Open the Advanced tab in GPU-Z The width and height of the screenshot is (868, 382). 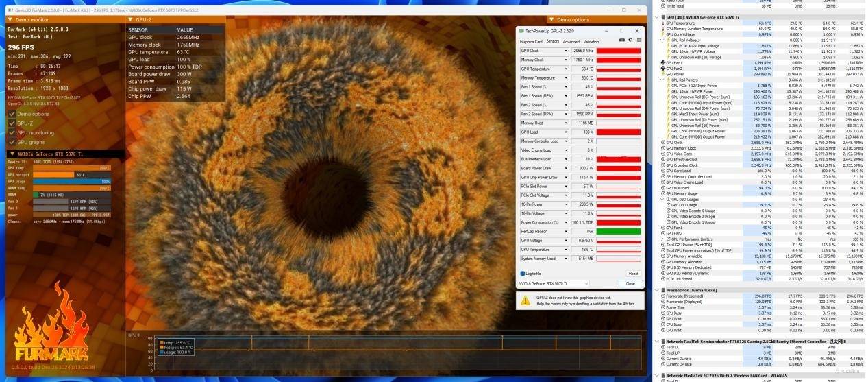(x=571, y=41)
